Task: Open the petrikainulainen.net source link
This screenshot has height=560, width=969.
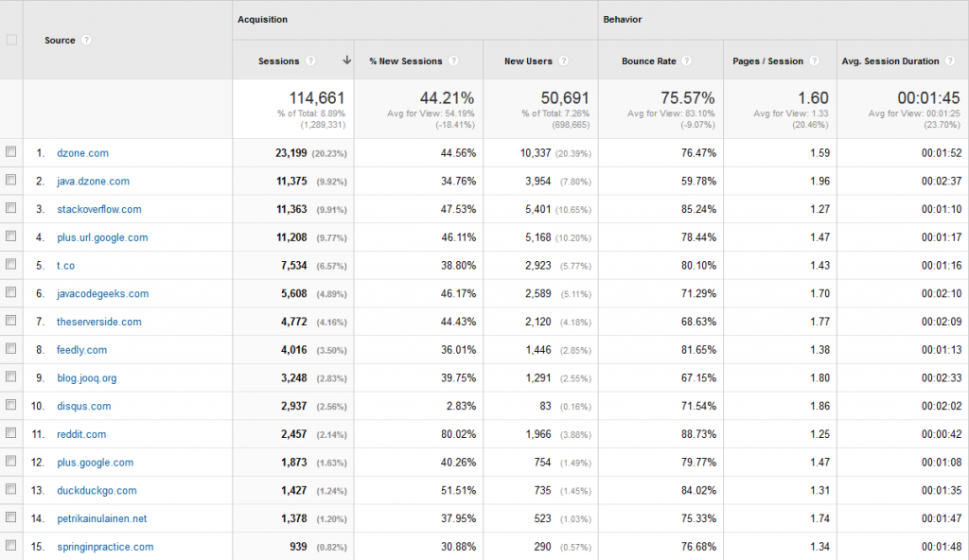Action: point(102,518)
